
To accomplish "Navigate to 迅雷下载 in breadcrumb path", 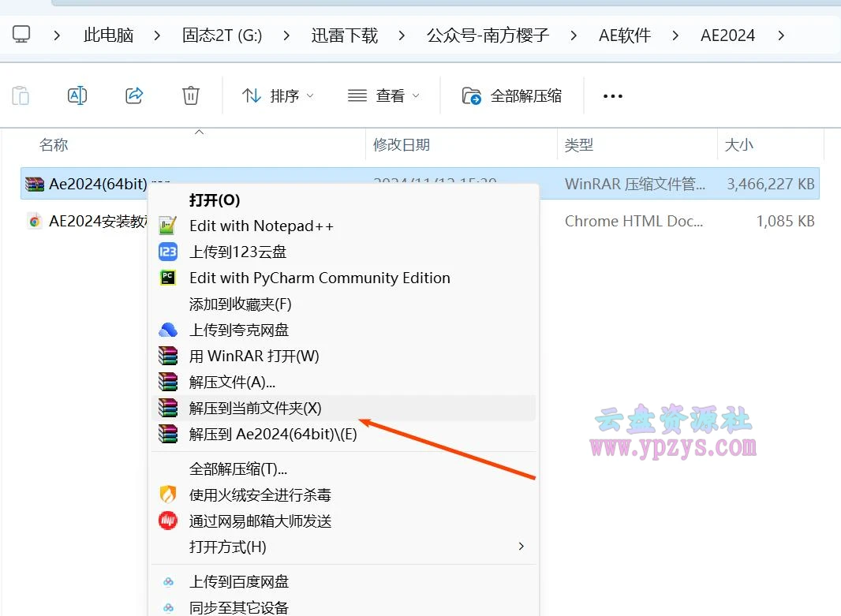I will [x=345, y=35].
